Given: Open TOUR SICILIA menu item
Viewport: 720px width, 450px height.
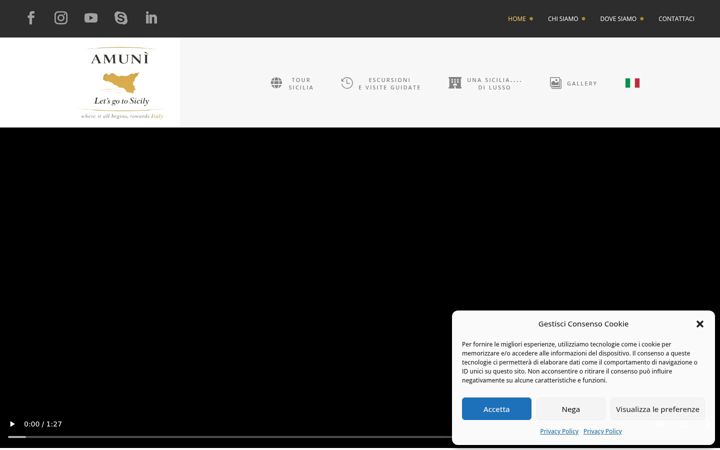Looking at the screenshot, I should (x=301, y=84).
